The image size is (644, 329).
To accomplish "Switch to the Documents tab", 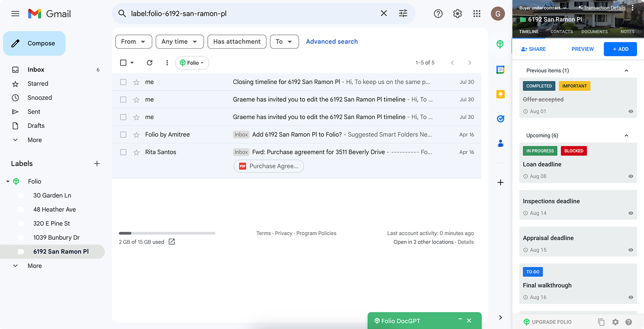I will click(594, 32).
